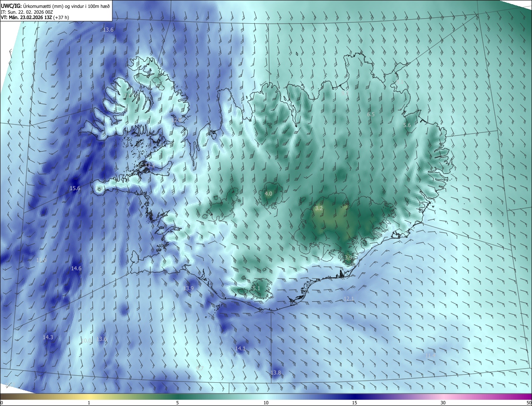Click the 13.9 value label
Image resolution: width=532 pixels, height=406 pixels.
(188, 288)
